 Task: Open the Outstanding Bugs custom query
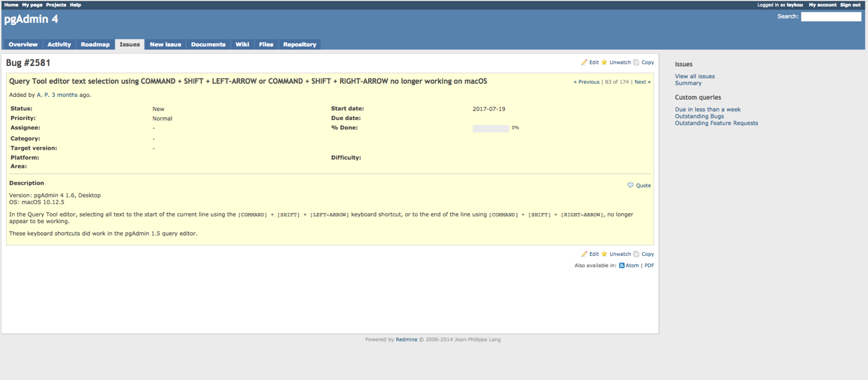[x=699, y=116]
